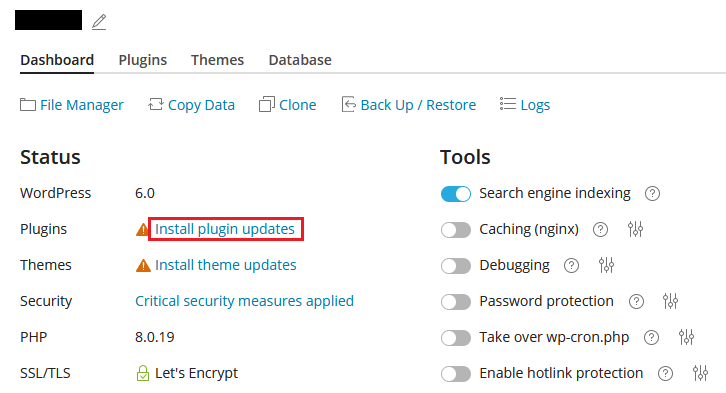Screen dimensions: 726x393
Task: Open help for Search engine indexing
Action: [x=652, y=193]
